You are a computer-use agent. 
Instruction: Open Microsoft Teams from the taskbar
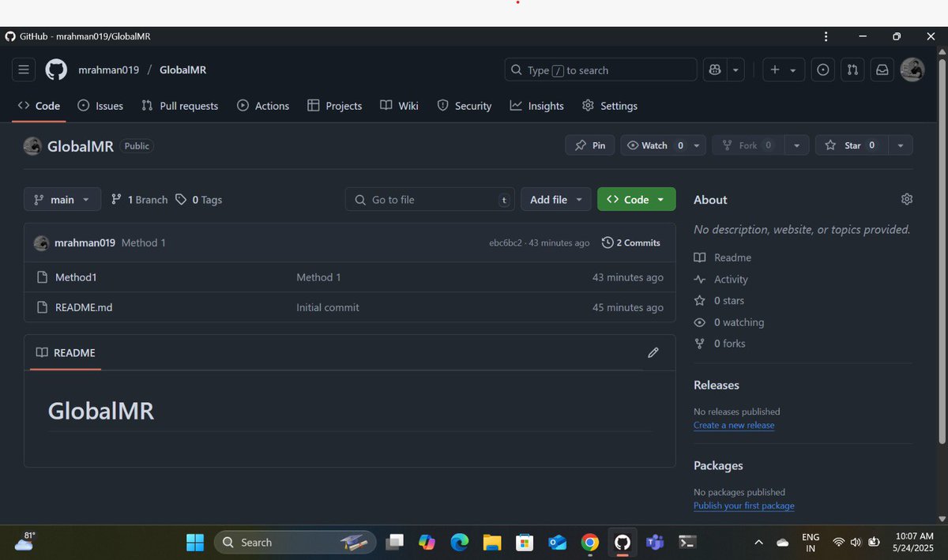(655, 542)
